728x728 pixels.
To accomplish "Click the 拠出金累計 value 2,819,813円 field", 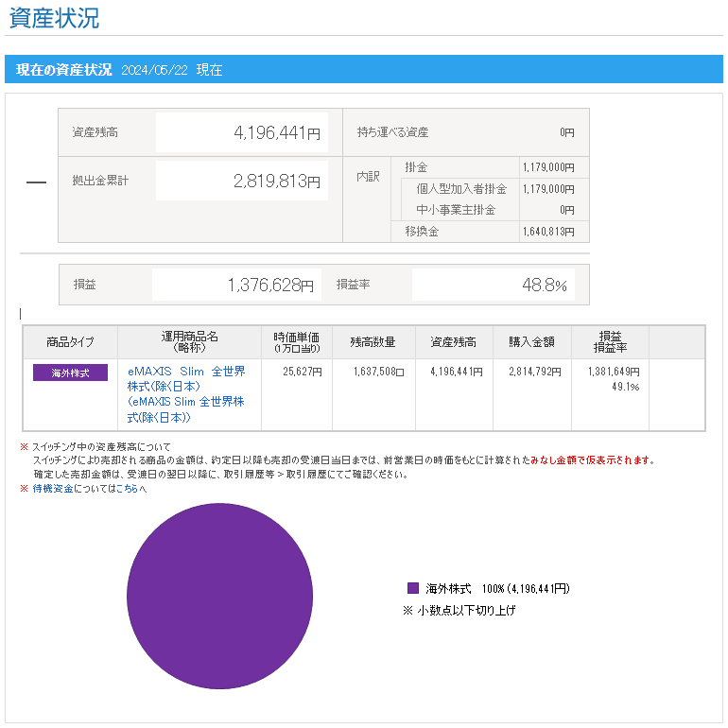I will click(x=241, y=182).
